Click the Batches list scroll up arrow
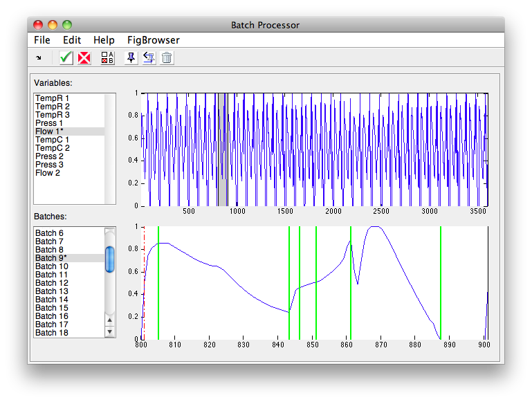The width and height of the screenshot is (532, 402). click(109, 319)
